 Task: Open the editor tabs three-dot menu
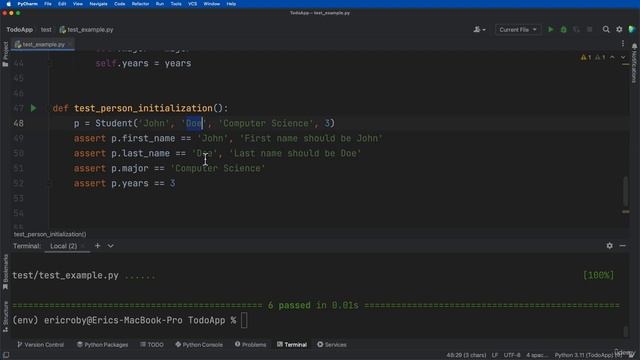point(623,44)
